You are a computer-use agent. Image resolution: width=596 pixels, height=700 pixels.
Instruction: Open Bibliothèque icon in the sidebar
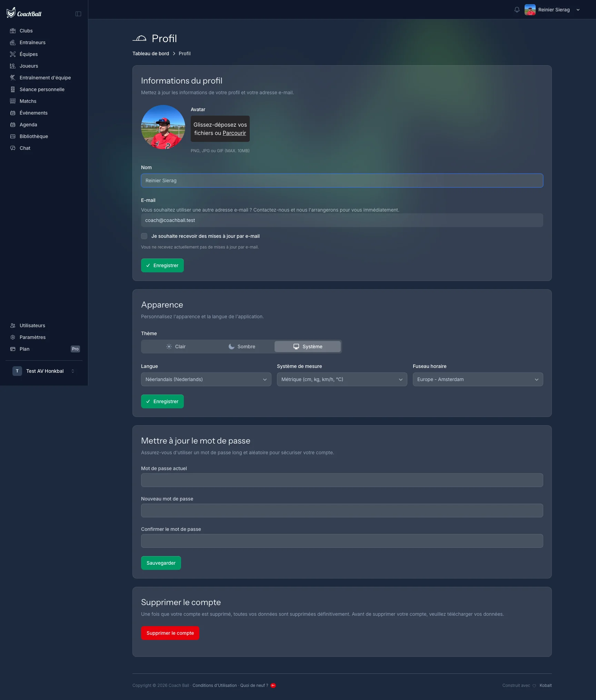pyautogui.click(x=13, y=136)
